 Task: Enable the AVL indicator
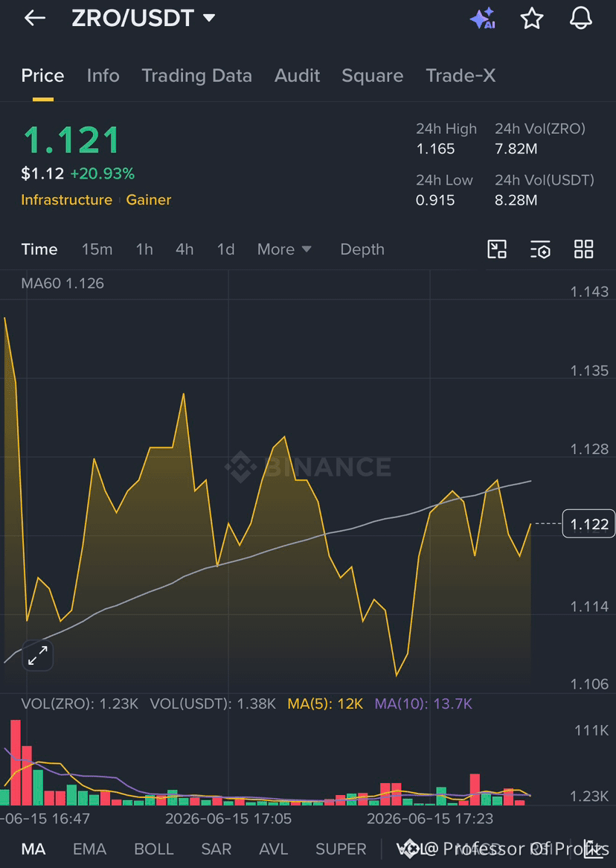[274, 849]
